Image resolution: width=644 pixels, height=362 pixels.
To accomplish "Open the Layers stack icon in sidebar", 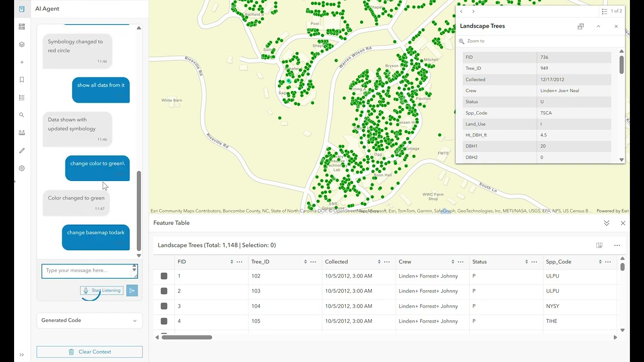I will pos(22,44).
